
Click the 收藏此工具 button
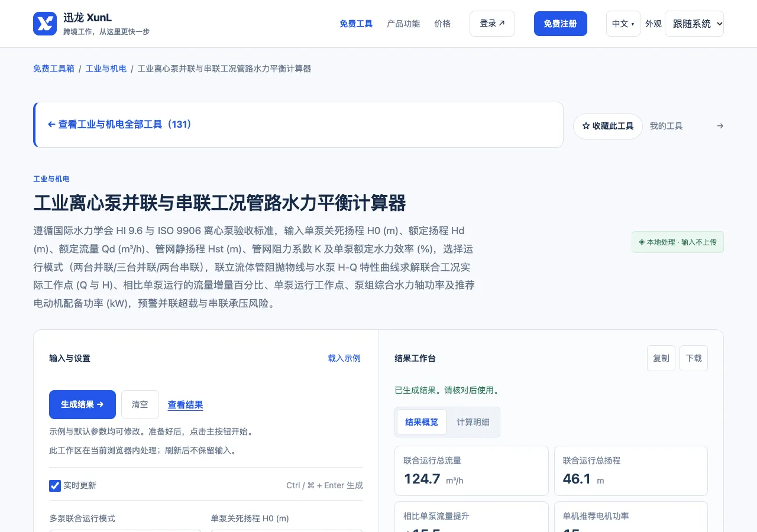coord(608,126)
